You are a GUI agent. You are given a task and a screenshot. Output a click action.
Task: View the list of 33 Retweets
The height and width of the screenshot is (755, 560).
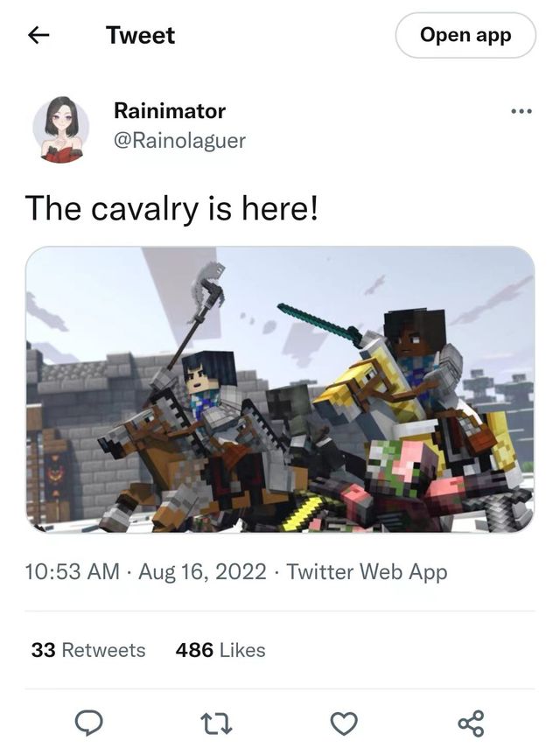[88, 650]
